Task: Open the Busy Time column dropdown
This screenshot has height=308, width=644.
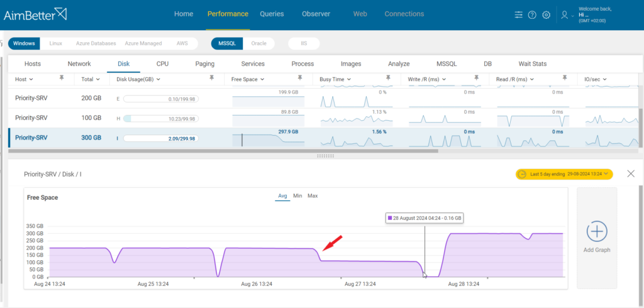Action: [x=349, y=80]
